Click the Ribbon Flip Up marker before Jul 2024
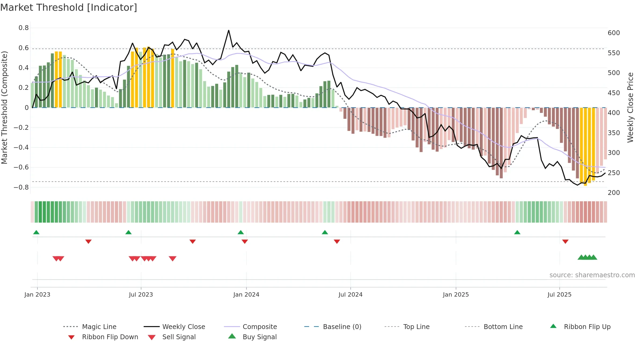644x362 pixels. tap(325, 232)
